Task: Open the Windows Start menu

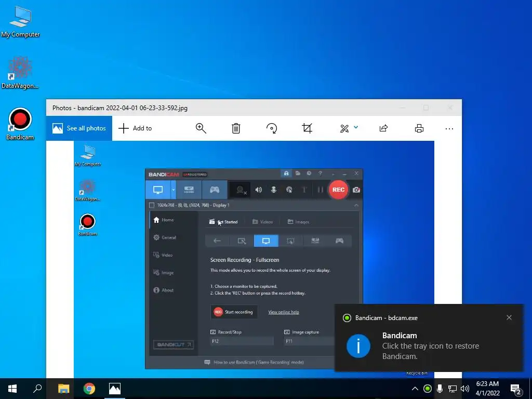Action: [12, 389]
